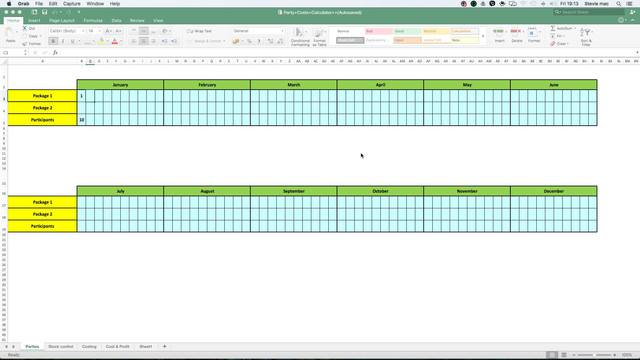The height and width of the screenshot is (360, 640).
Task: Toggle Bold formatting
Action: click(53, 41)
